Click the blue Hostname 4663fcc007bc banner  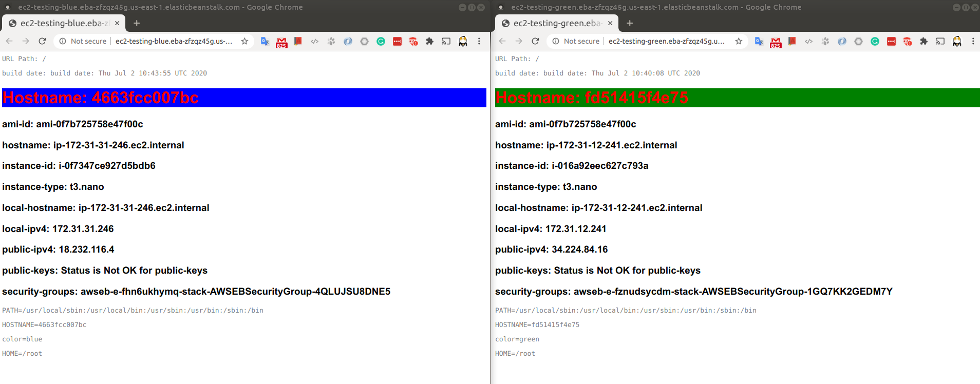point(244,98)
